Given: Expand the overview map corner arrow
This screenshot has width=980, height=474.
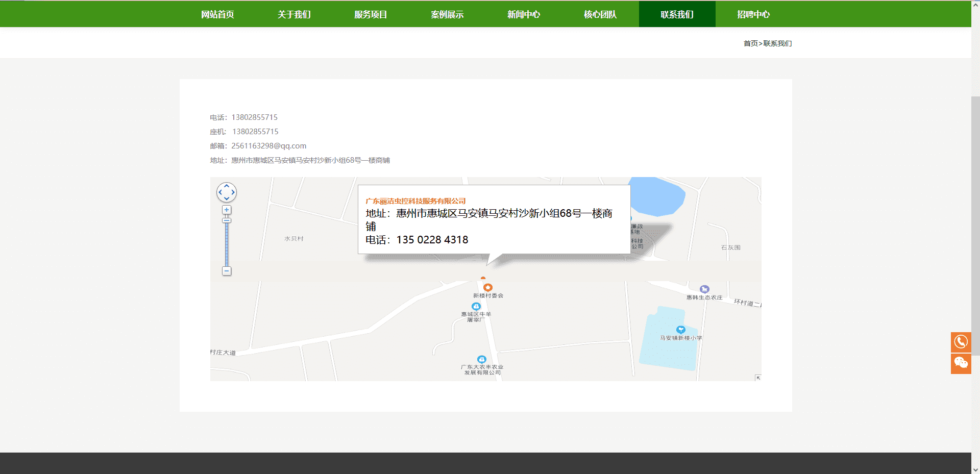Looking at the screenshot, I should coord(758,378).
